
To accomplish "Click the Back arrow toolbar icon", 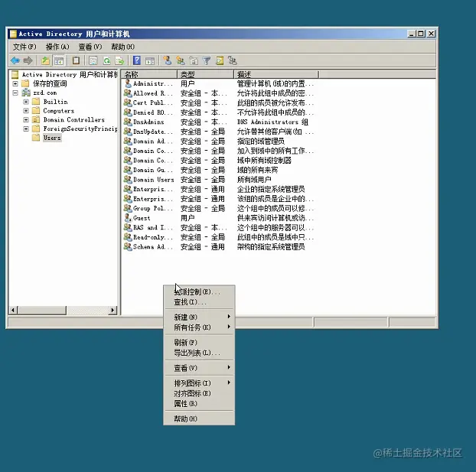I will coord(15,60).
